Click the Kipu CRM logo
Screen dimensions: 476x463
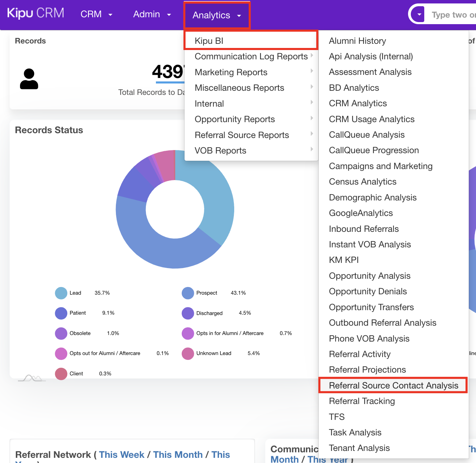[x=36, y=13]
